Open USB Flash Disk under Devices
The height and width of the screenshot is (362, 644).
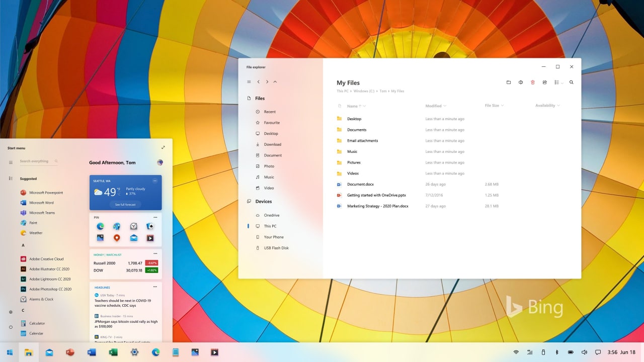272,248
